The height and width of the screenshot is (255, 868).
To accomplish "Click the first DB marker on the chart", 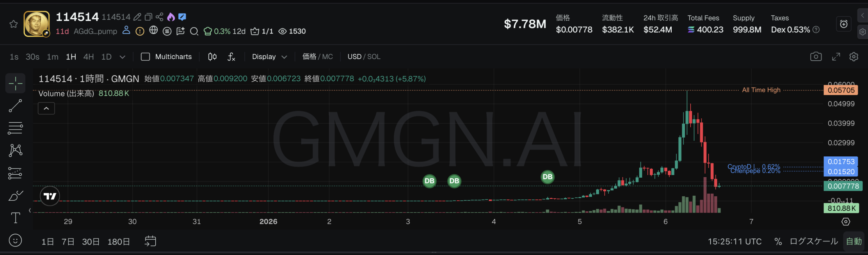I will tap(429, 181).
